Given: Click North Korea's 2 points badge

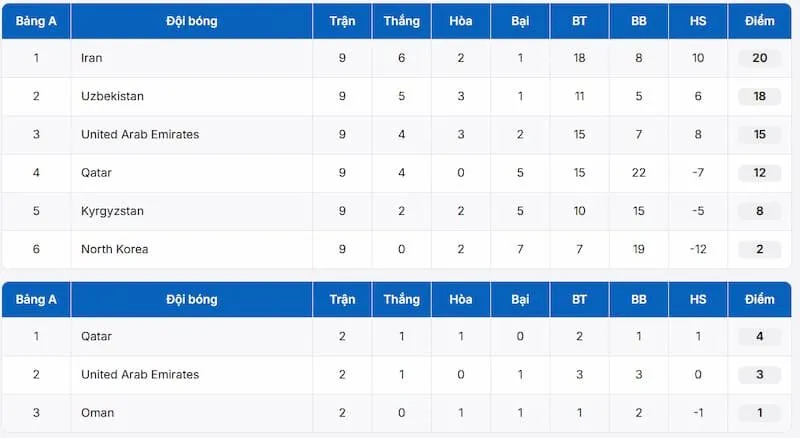Looking at the screenshot, I should 759,248.
